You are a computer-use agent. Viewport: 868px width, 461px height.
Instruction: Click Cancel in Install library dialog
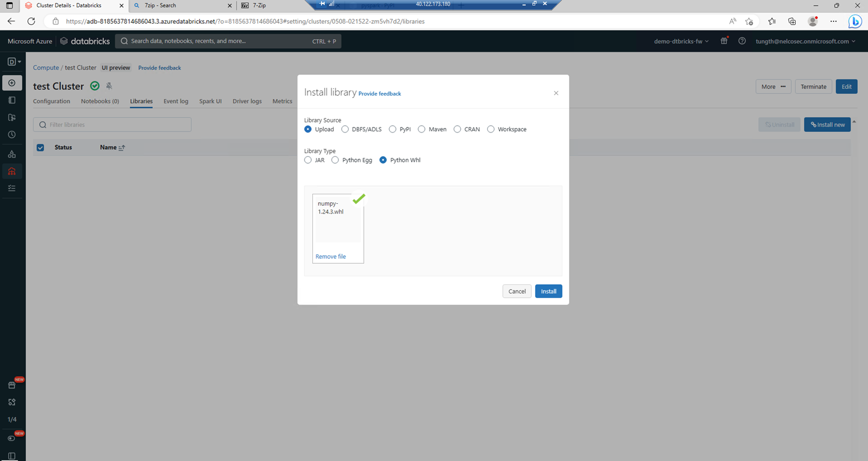pyautogui.click(x=517, y=292)
